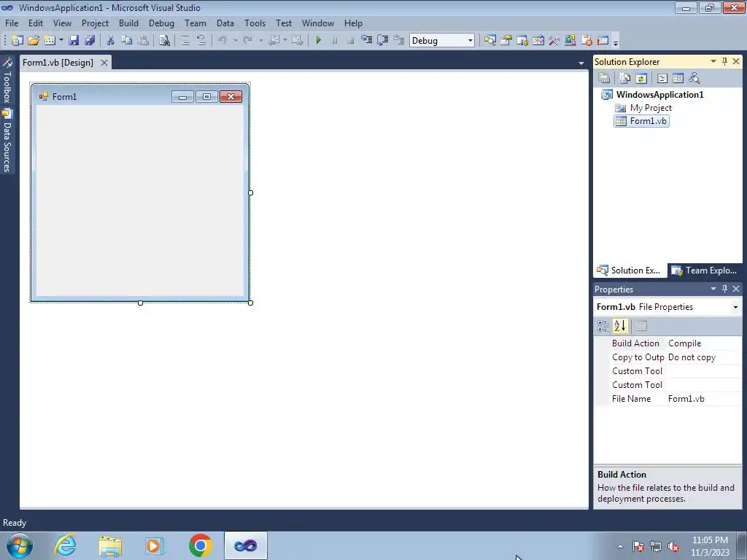Open the Debug configuration combo box

(x=441, y=41)
